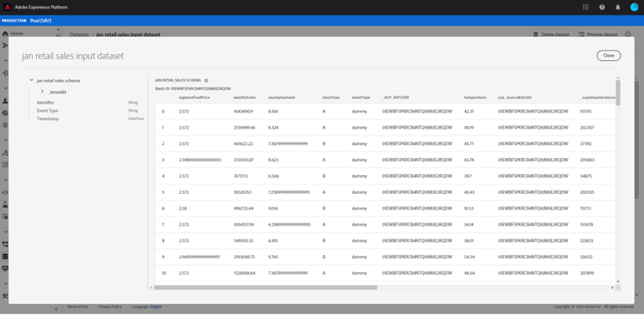Open the Datasets breadcrumb link

pyautogui.click(x=79, y=34)
